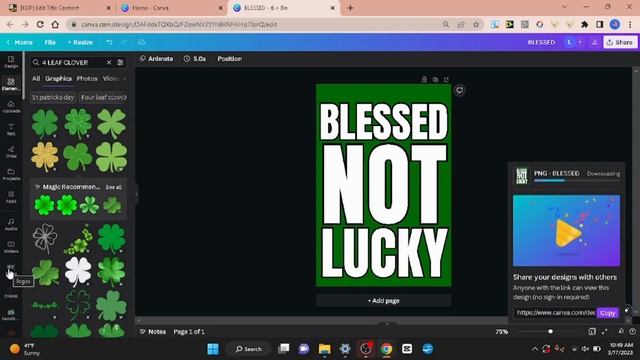Click the 75% zoom level value

502,332
